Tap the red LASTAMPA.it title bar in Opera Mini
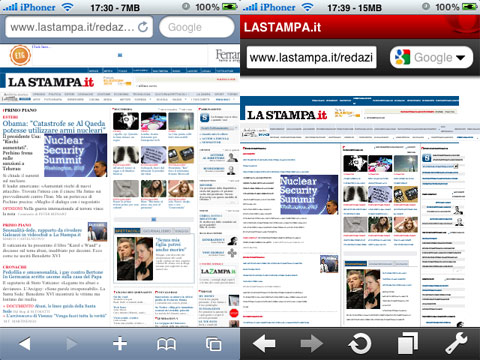This screenshot has width=480, height=360. pyautogui.click(x=360, y=27)
